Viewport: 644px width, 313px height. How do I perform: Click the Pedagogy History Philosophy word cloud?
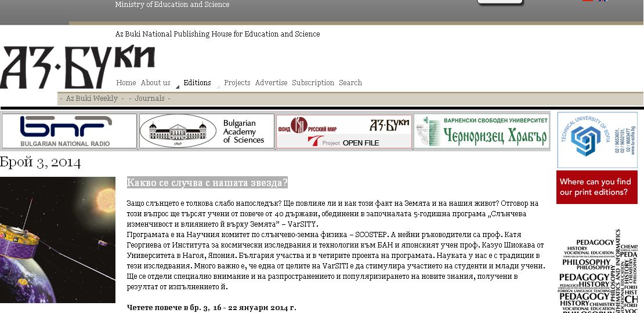pos(598,271)
